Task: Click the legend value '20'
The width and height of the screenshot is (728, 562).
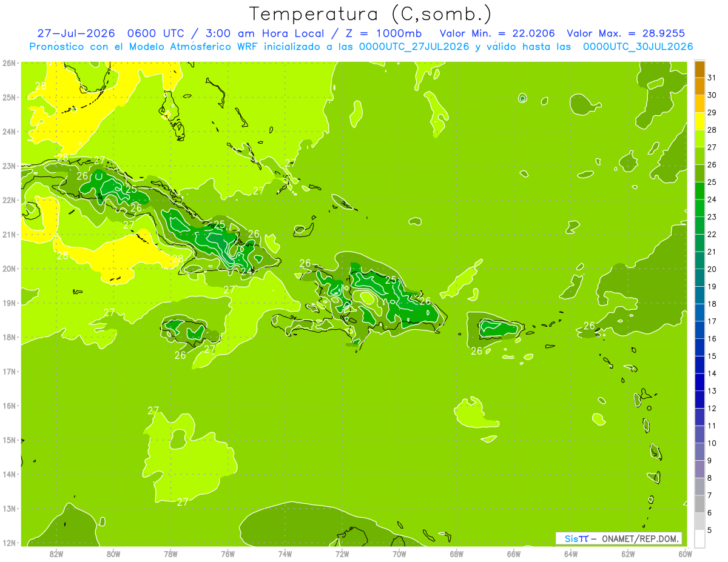Action: pos(712,269)
